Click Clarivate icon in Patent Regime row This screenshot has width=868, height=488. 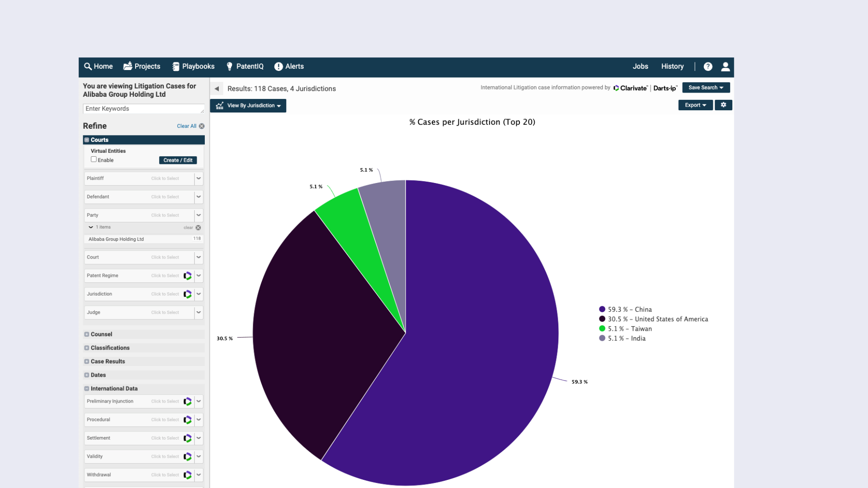pos(188,276)
